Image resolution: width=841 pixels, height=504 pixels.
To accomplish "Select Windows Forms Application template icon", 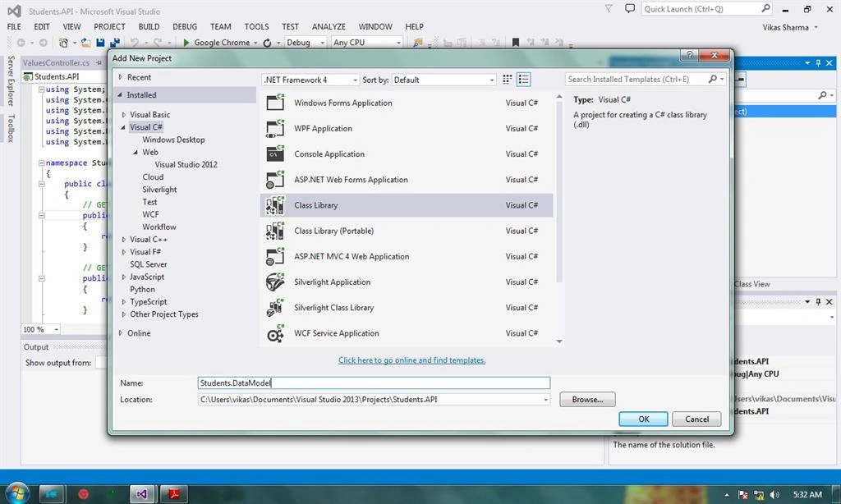I will pyautogui.click(x=275, y=103).
